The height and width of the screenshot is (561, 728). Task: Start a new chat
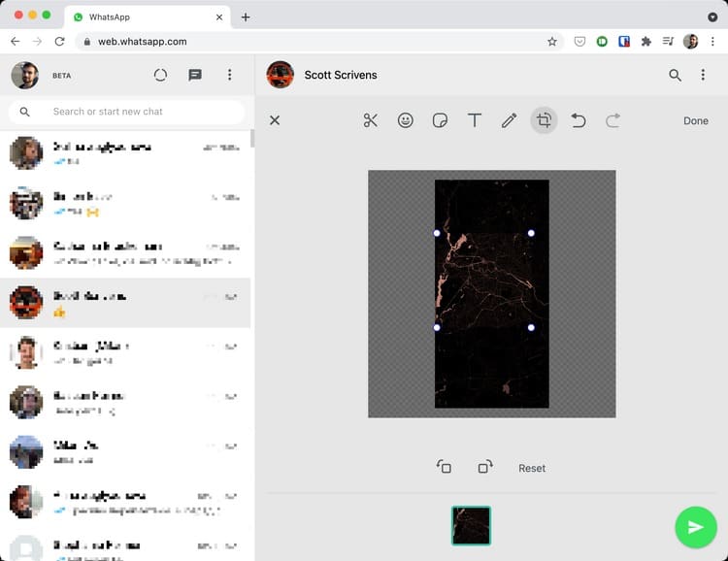click(x=195, y=75)
